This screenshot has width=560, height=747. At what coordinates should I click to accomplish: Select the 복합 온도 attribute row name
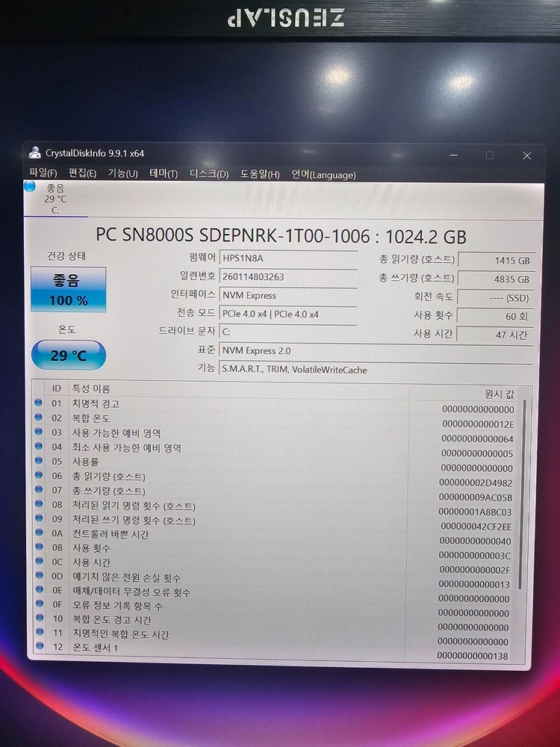[91, 418]
